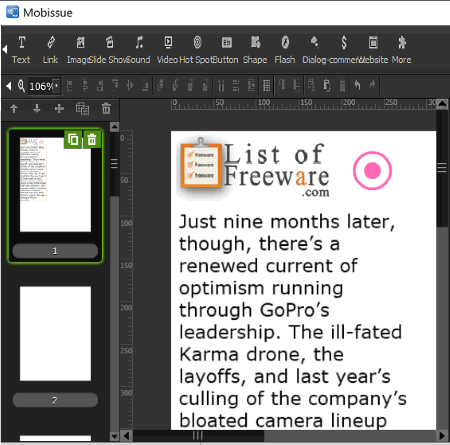Insert a Slide Show element

point(109,50)
